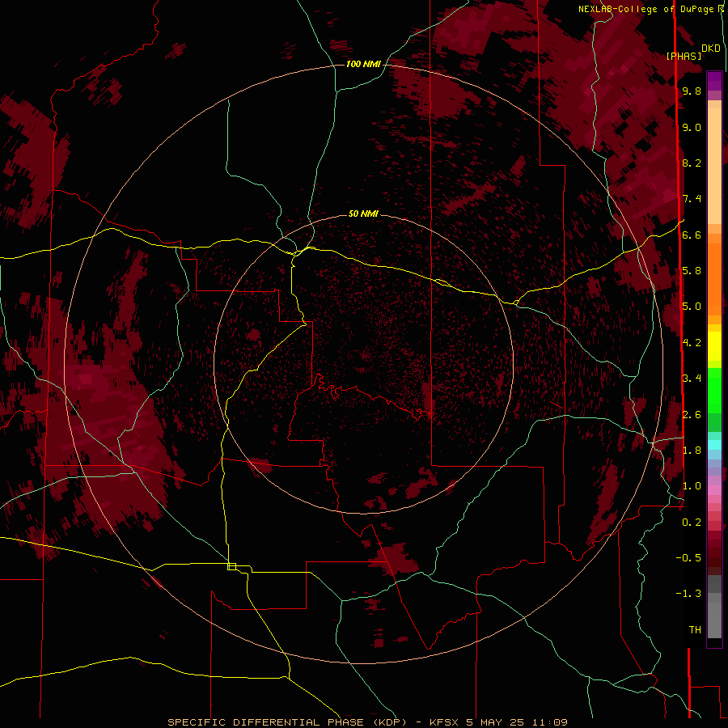Click the DKD unit label

coord(710,48)
